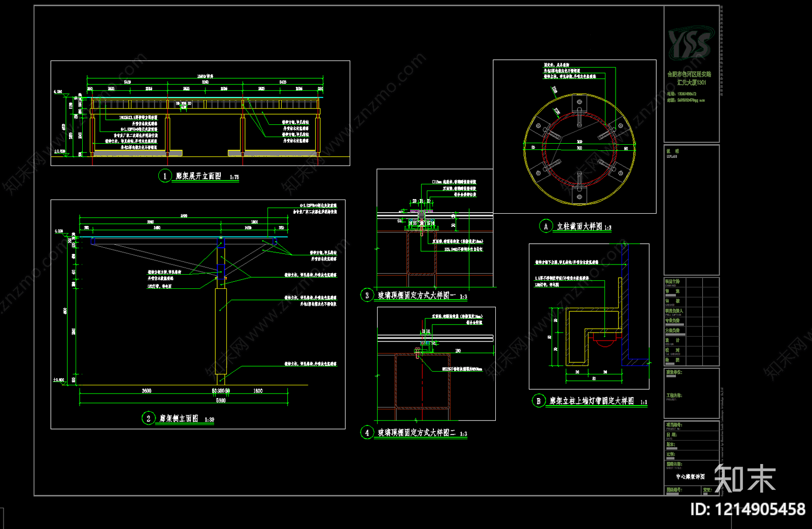812x529 pixels.
Task: Click the ID: 1214905458 label
Action: 748,509
